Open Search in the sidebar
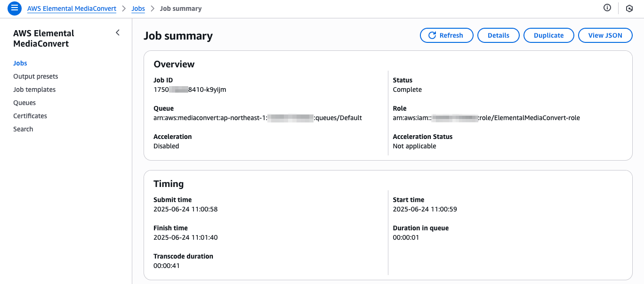 pos(23,129)
